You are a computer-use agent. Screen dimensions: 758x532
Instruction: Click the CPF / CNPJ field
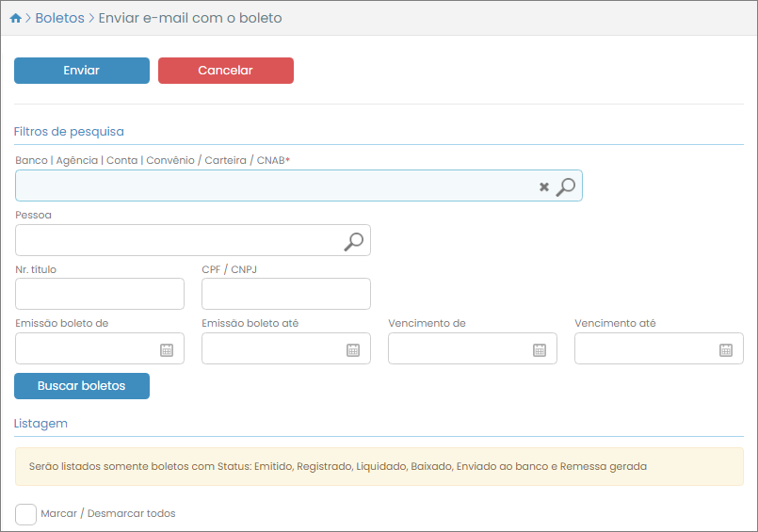[285, 294]
